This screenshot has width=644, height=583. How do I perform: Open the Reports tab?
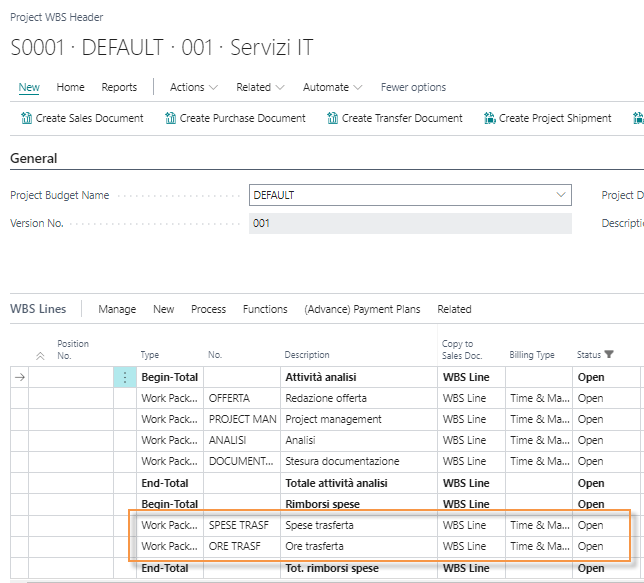coord(119,87)
